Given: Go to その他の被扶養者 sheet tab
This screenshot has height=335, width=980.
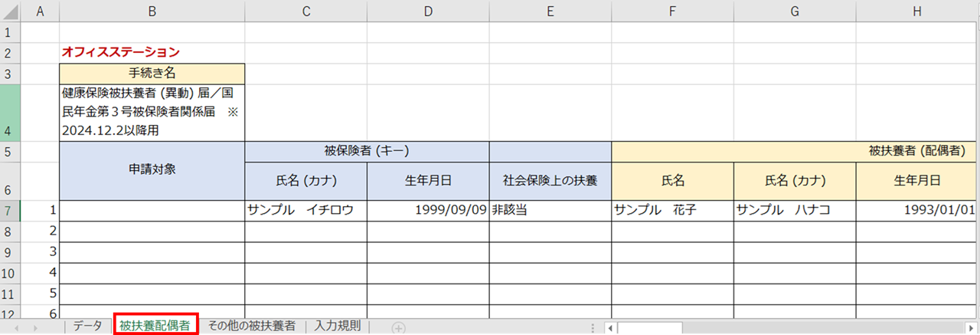Looking at the screenshot, I should pos(252,326).
